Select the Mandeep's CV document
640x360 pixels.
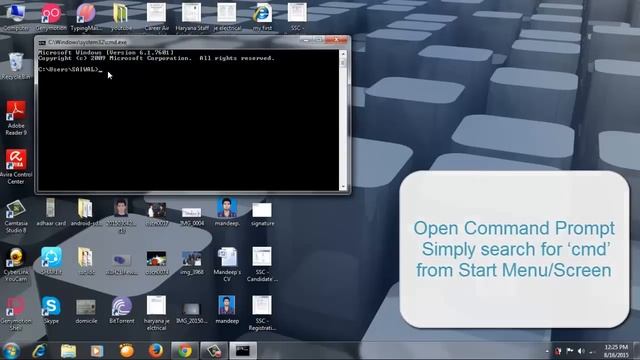click(x=227, y=264)
